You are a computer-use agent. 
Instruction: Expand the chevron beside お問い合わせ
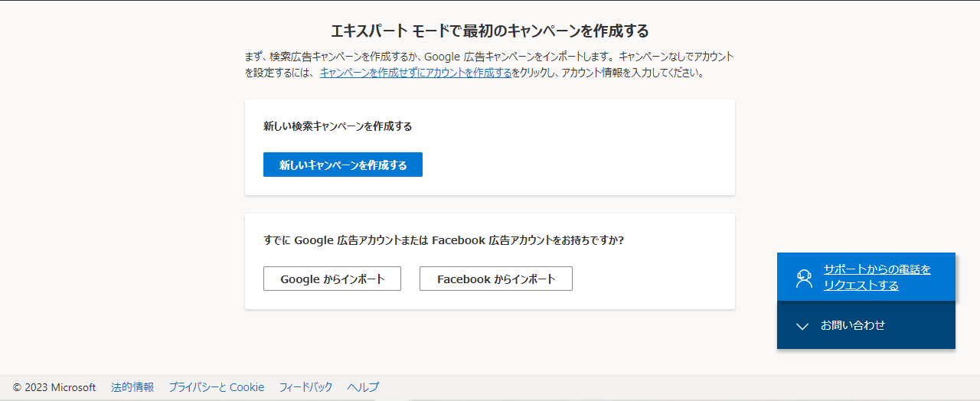click(802, 326)
